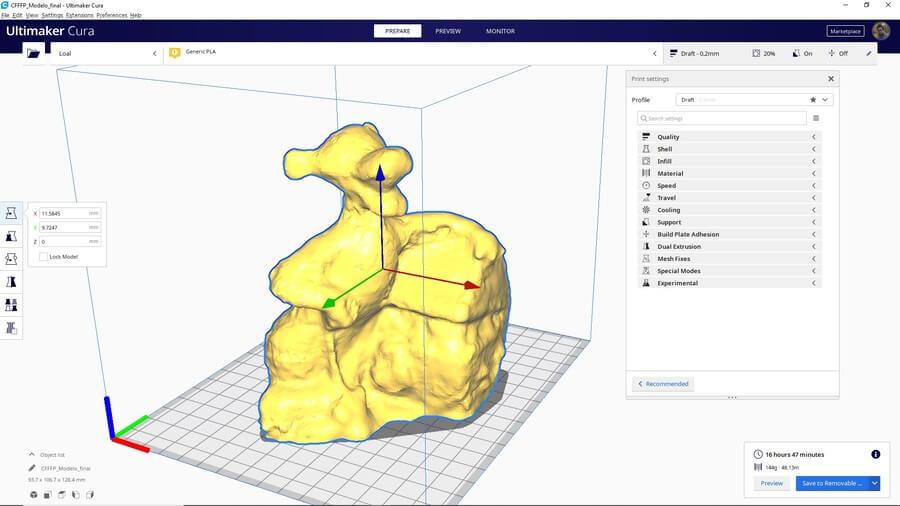Image resolution: width=900 pixels, height=506 pixels.
Task: Expand the Experimental category
Action: 730,283
